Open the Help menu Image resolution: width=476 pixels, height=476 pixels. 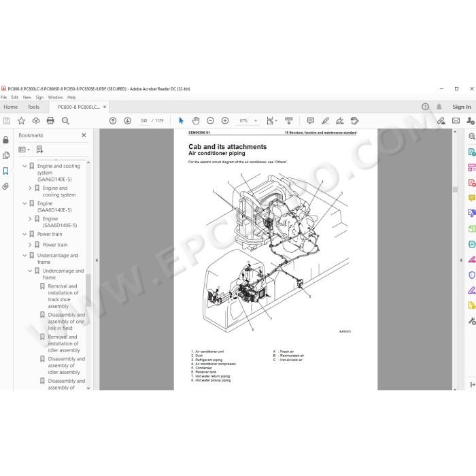(x=71, y=97)
